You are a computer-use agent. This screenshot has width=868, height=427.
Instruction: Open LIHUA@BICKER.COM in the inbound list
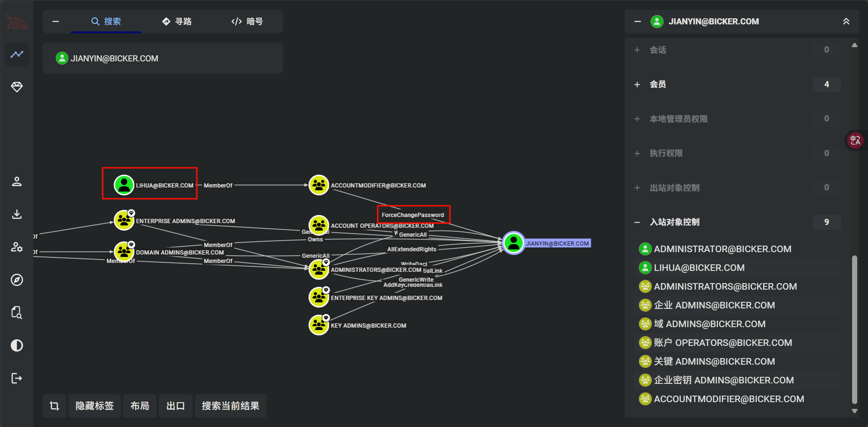699,268
